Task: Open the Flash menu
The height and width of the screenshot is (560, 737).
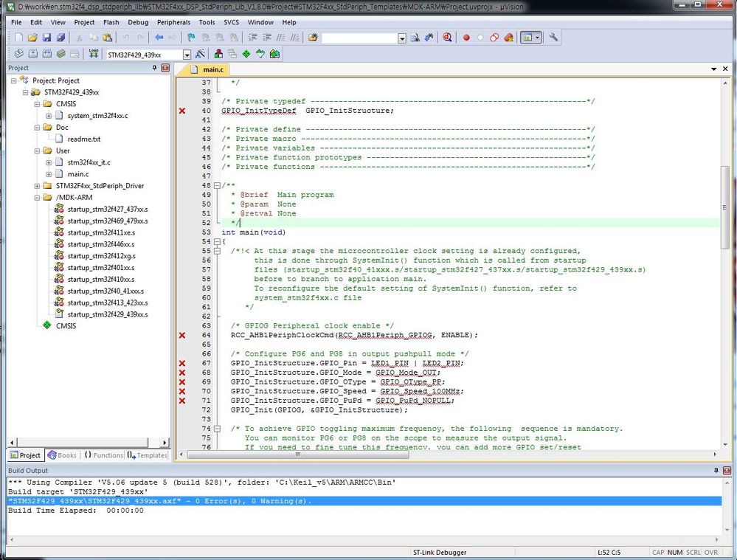Action: (111, 22)
